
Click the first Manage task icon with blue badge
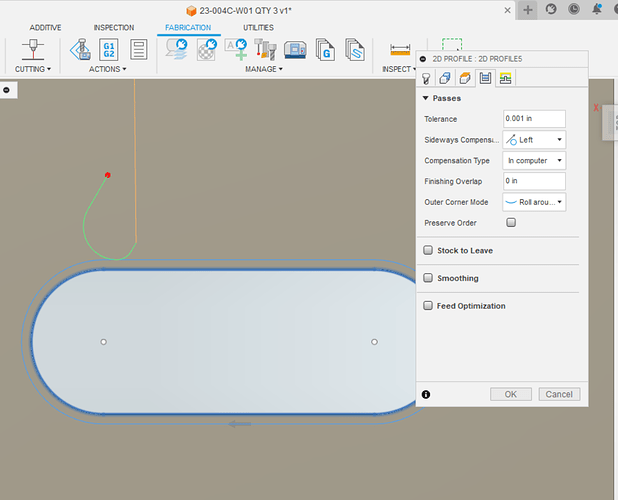click(176, 50)
